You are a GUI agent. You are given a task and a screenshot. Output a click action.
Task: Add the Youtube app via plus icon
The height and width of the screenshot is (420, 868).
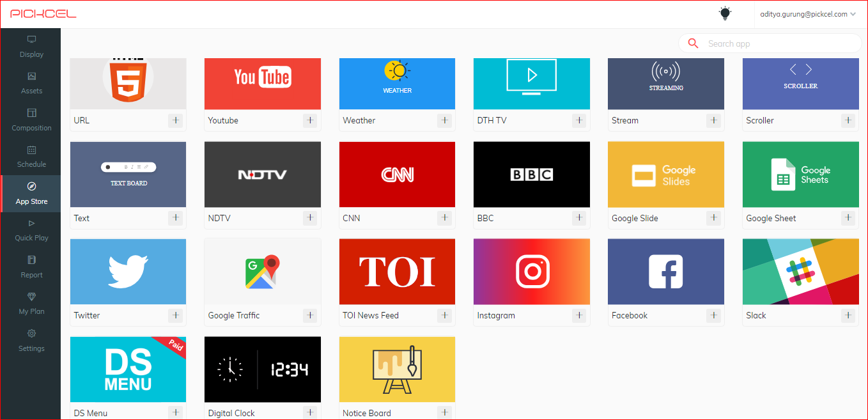[310, 120]
